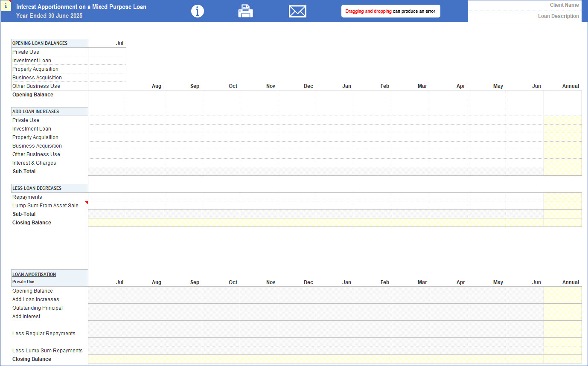Click the Feb cell in Add Loan Increases Property Acquisition row
This screenshot has width=588, height=366.
[373, 137]
